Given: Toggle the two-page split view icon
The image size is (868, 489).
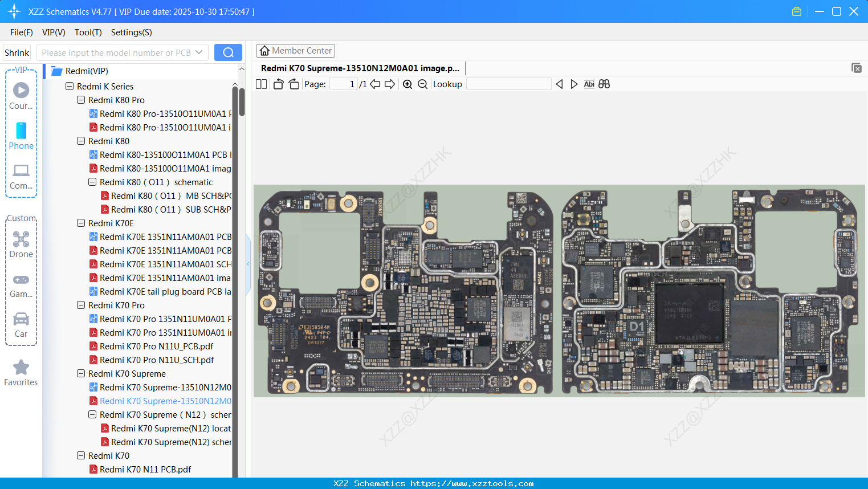Looking at the screenshot, I should coord(262,84).
